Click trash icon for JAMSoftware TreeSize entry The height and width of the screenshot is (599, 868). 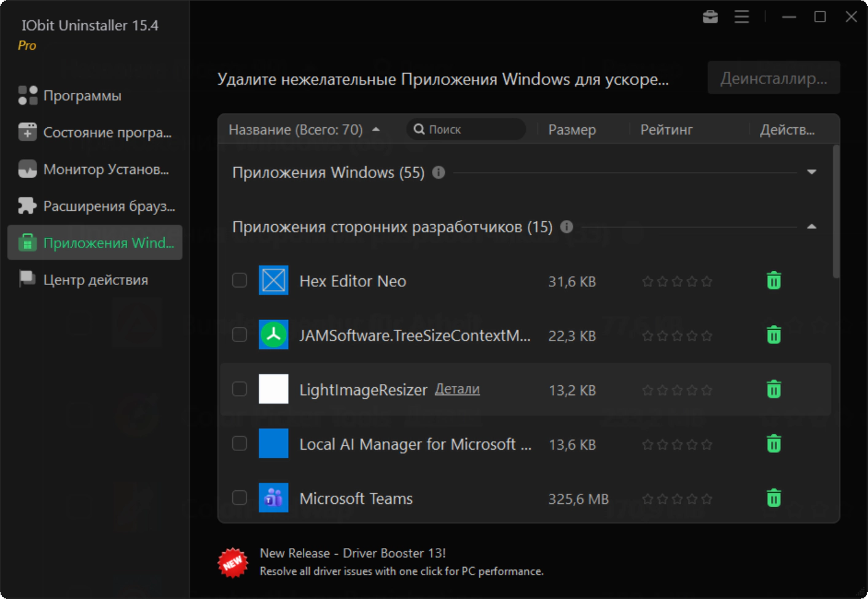(x=773, y=335)
